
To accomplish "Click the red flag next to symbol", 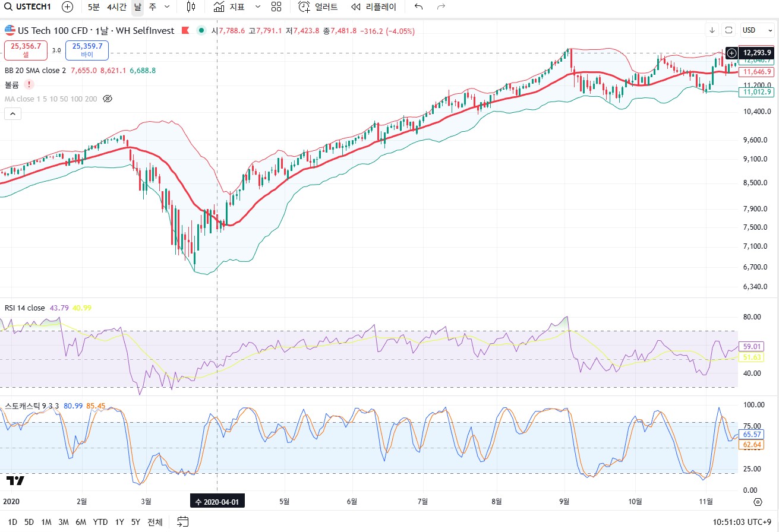I will [185, 30].
